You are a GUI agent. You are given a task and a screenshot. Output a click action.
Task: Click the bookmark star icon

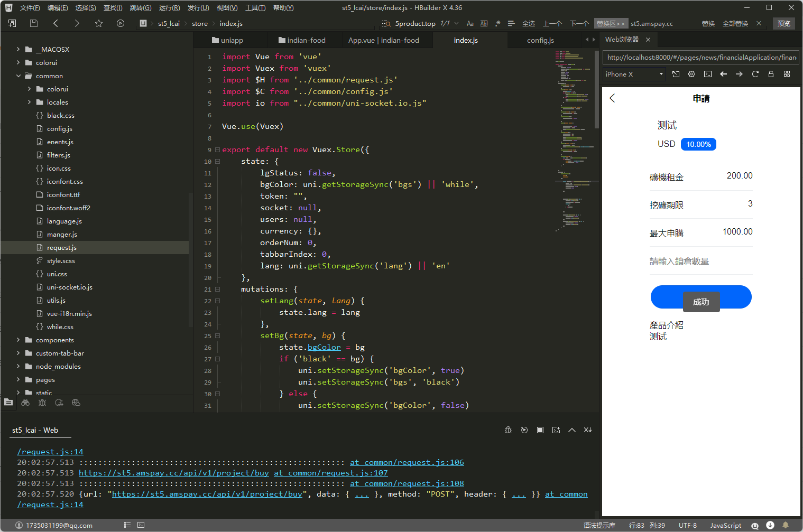(99, 23)
